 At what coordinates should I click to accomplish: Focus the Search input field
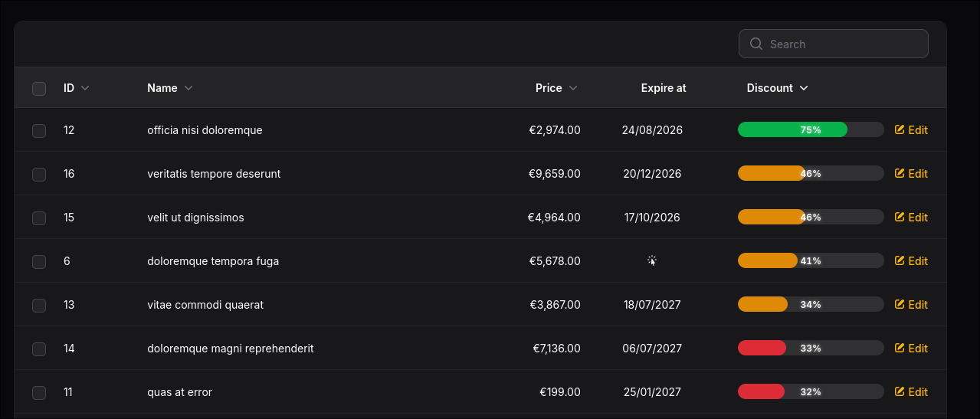834,44
